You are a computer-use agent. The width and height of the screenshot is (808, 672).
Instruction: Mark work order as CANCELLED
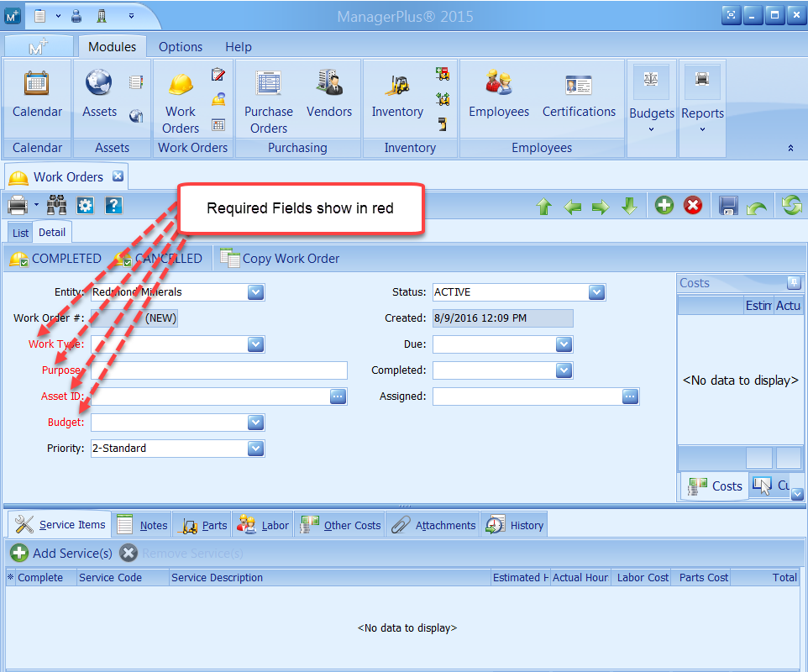[x=158, y=259]
